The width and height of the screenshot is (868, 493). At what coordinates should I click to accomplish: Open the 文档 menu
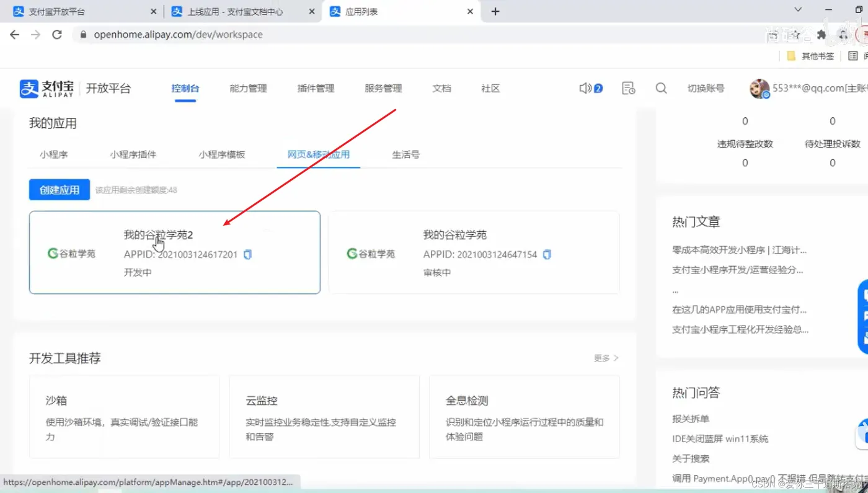[441, 89]
